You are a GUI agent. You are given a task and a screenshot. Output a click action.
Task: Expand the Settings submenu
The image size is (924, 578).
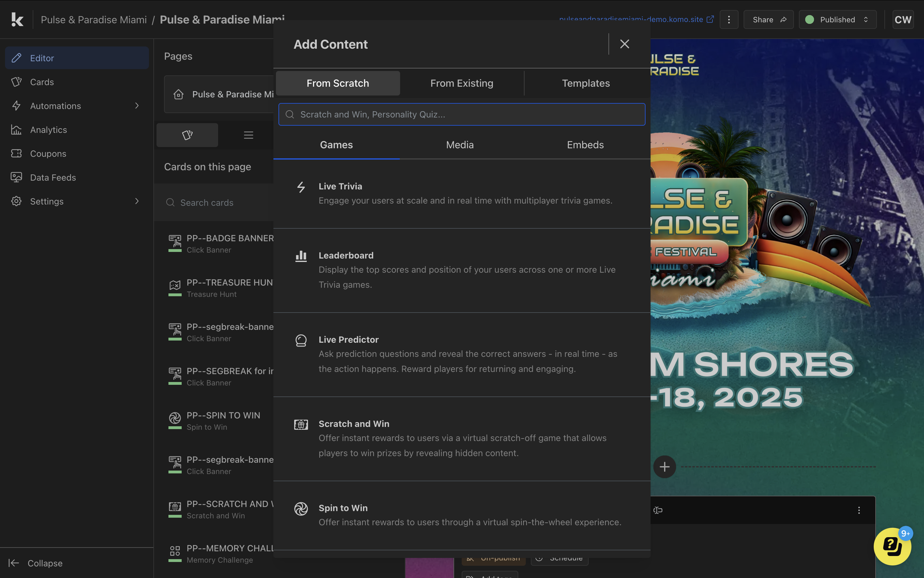click(x=136, y=201)
